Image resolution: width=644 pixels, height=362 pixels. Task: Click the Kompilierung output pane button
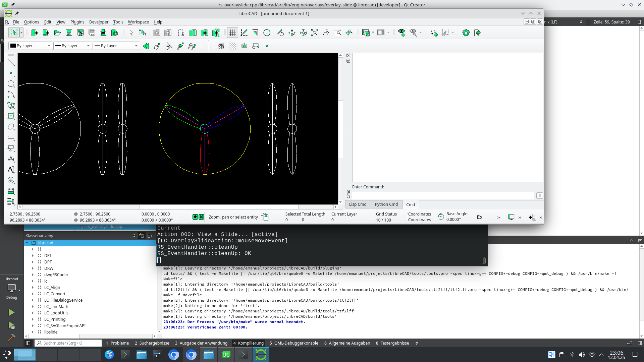249,343
